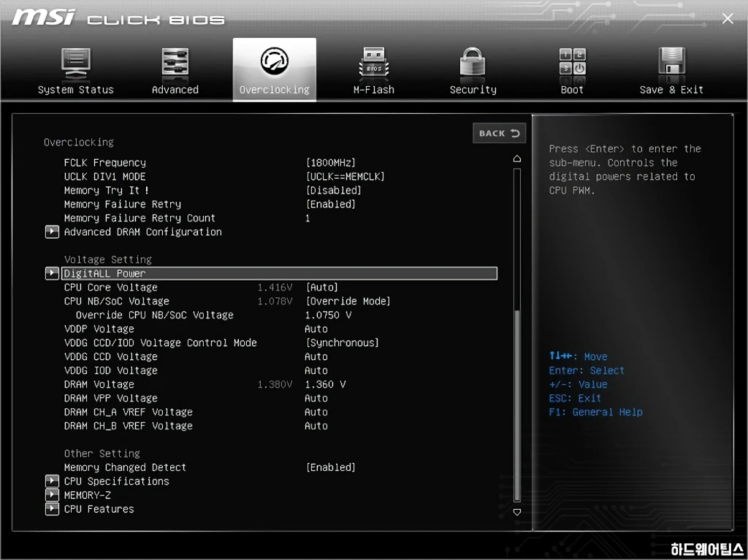The image size is (748, 560).
Task: Select the CPU NB/SoC Voltage label
Action: tap(117, 301)
